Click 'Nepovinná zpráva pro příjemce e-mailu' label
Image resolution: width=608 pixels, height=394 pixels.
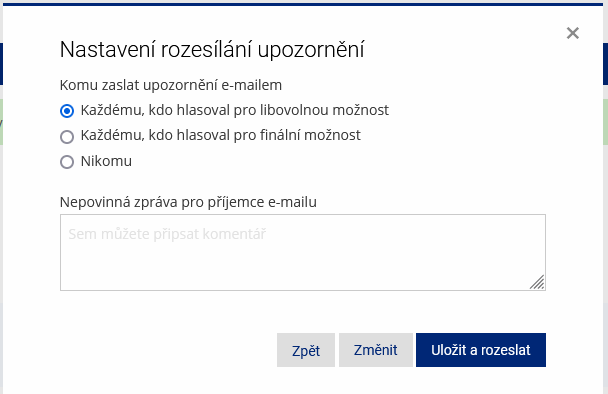click(x=188, y=202)
